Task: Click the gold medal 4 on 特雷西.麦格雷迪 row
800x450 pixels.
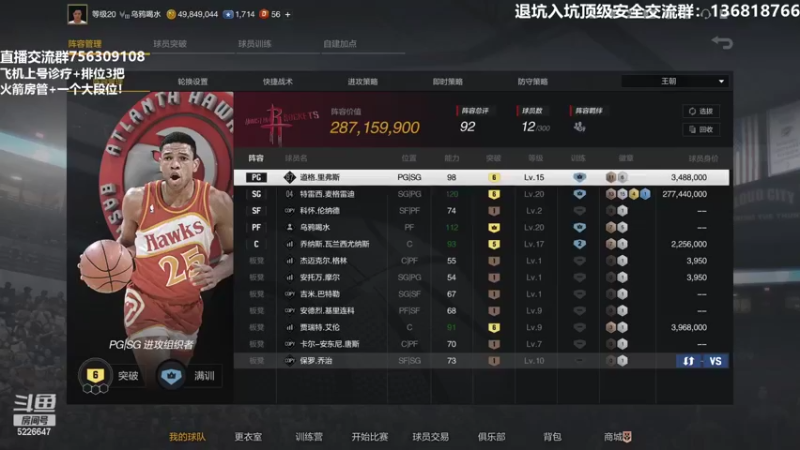Action: pos(634,194)
